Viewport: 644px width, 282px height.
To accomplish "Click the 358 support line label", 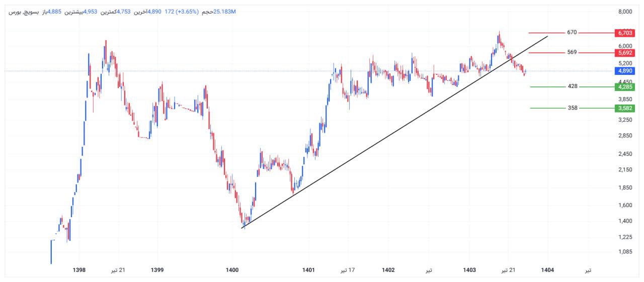I will click(572, 108).
